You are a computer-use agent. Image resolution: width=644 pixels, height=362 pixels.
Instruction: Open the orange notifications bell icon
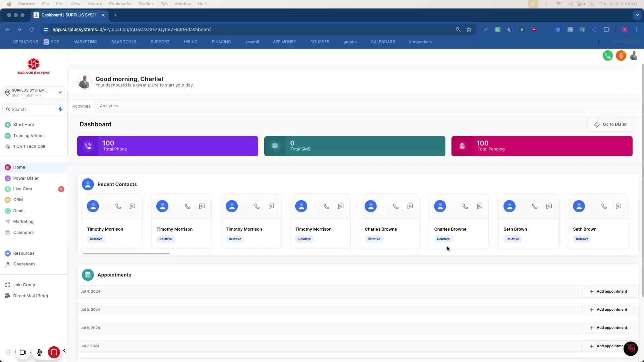pyautogui.click(x=621, y=56)
